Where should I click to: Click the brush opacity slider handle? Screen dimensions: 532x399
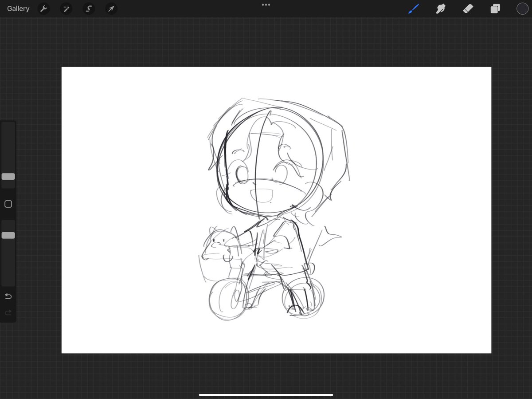8,235
